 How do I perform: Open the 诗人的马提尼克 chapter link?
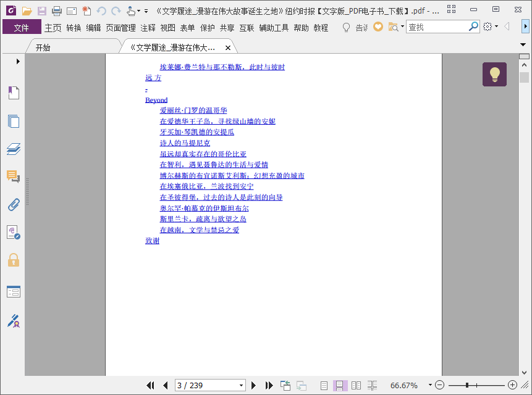185,143
